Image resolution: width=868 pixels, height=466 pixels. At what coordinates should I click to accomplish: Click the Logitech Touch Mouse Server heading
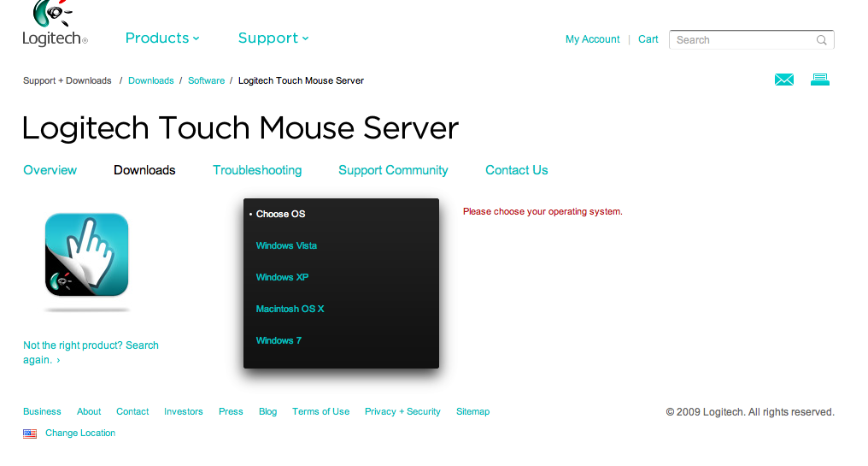(240, 128)
